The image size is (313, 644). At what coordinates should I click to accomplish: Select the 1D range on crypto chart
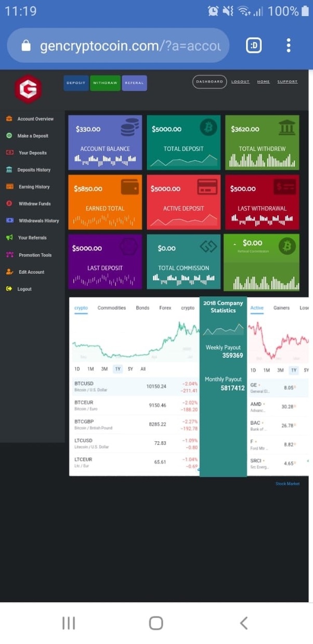tap(77, 369)
